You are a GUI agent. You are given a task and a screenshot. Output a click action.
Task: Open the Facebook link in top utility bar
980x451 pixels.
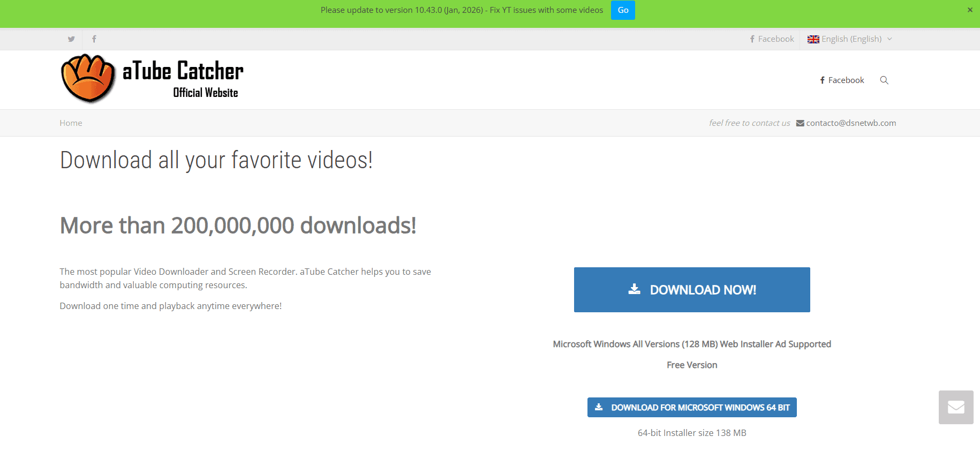point(772,39)
